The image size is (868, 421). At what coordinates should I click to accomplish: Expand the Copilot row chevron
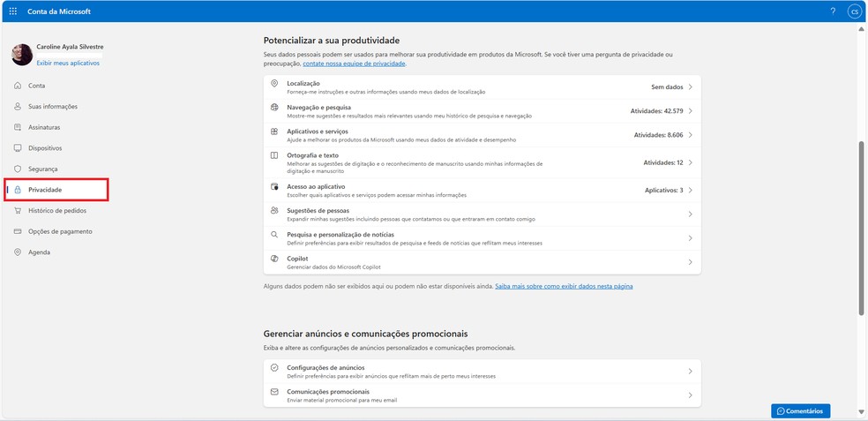(x=691, y=262)
